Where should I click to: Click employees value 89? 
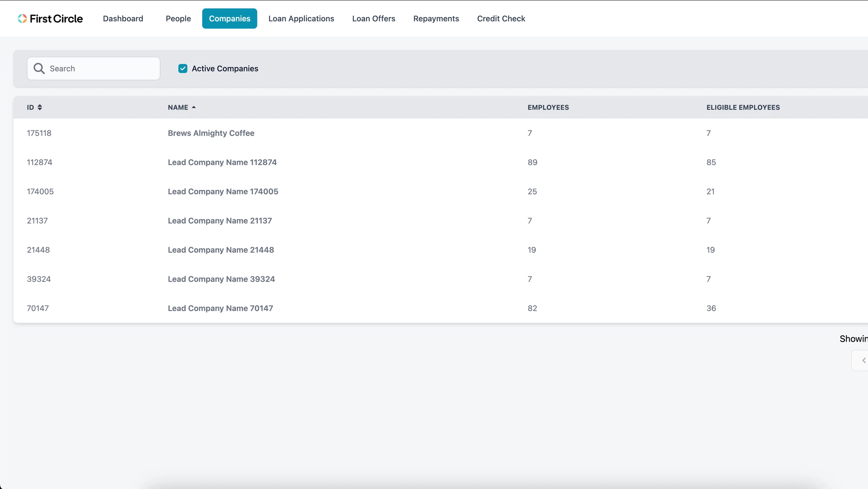[x=532, y=162]
